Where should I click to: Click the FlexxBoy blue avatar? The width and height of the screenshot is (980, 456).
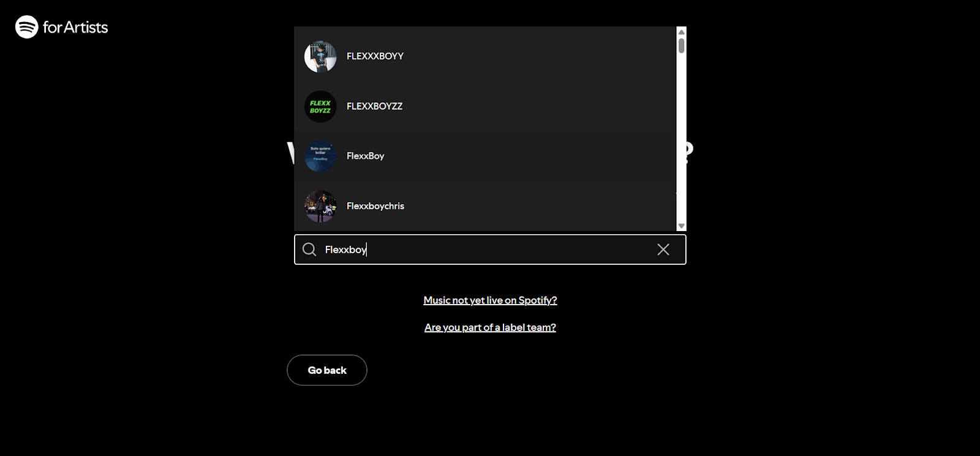[320, 156]
